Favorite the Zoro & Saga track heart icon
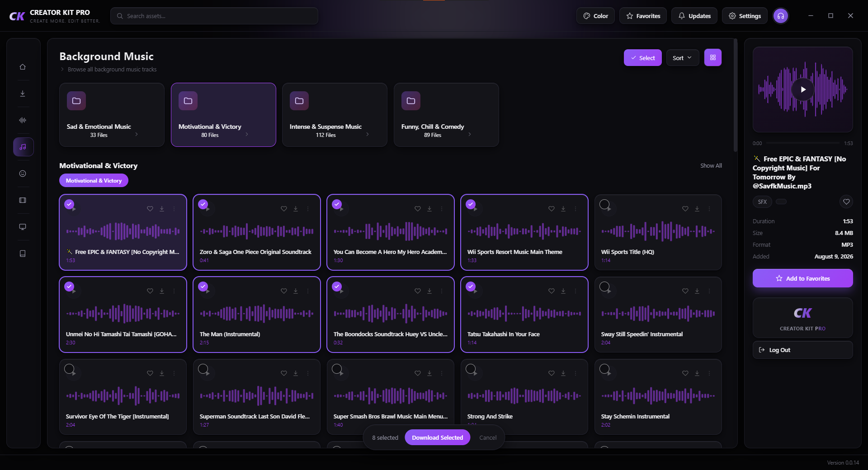The height and width of the screenshot is (470, 868). tap(284, 209)
